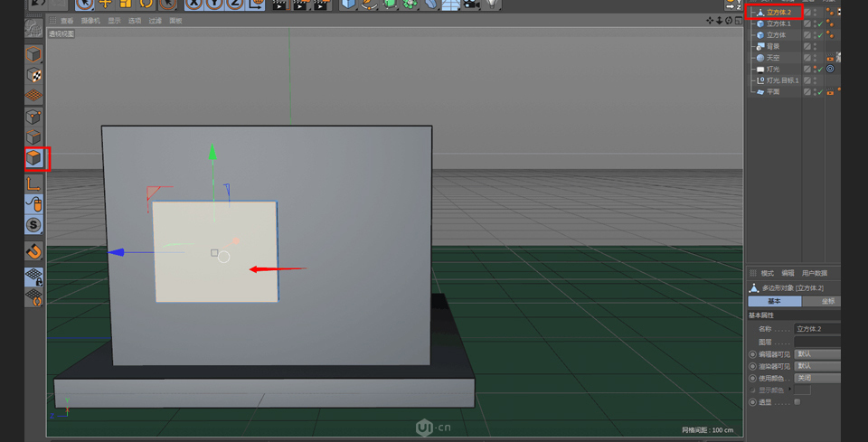The height and width of the screenshot is (442, 868).
Task: Toggle visibility dots for 立方体.2
Action: pyautogui.click(x=815, y=13)
